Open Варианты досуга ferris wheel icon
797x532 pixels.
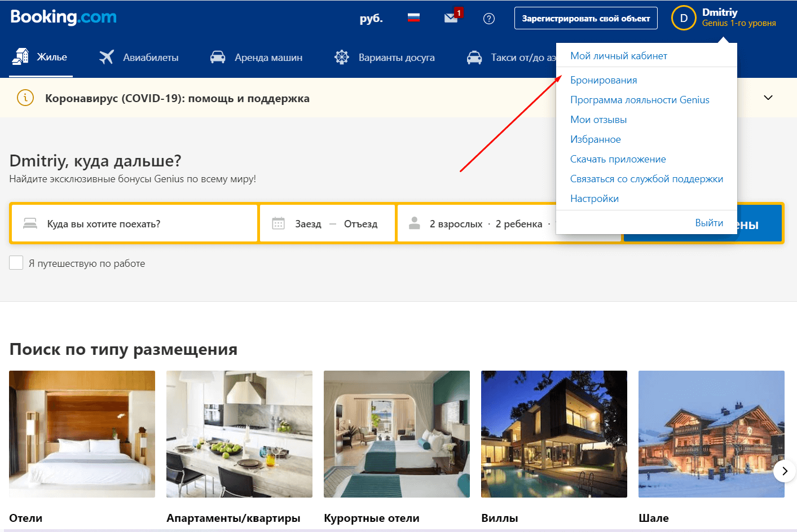(x=341, y=57)
